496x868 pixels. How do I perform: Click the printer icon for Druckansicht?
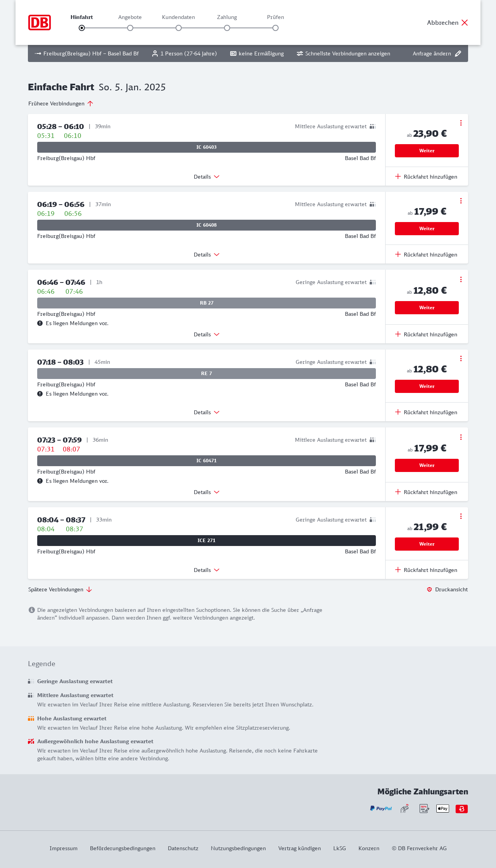point(429,589)
